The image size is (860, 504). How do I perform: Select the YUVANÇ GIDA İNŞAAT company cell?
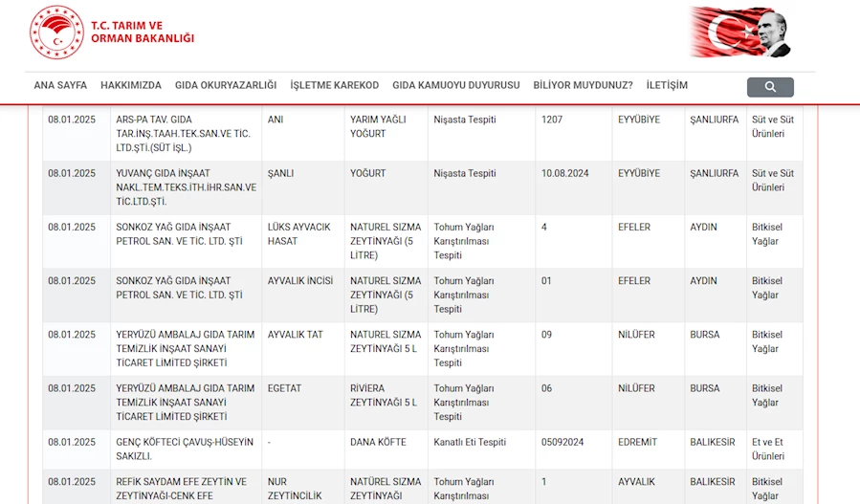(186, 187)
